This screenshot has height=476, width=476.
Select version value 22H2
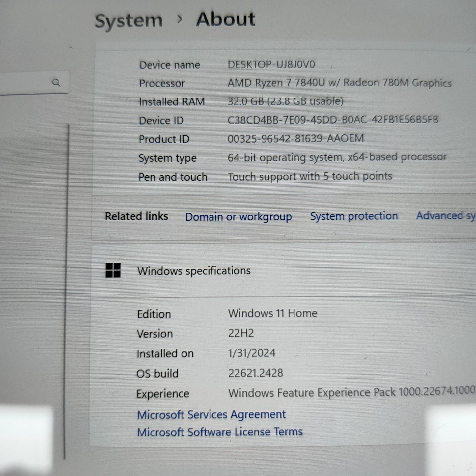click(x=241, y=333)
